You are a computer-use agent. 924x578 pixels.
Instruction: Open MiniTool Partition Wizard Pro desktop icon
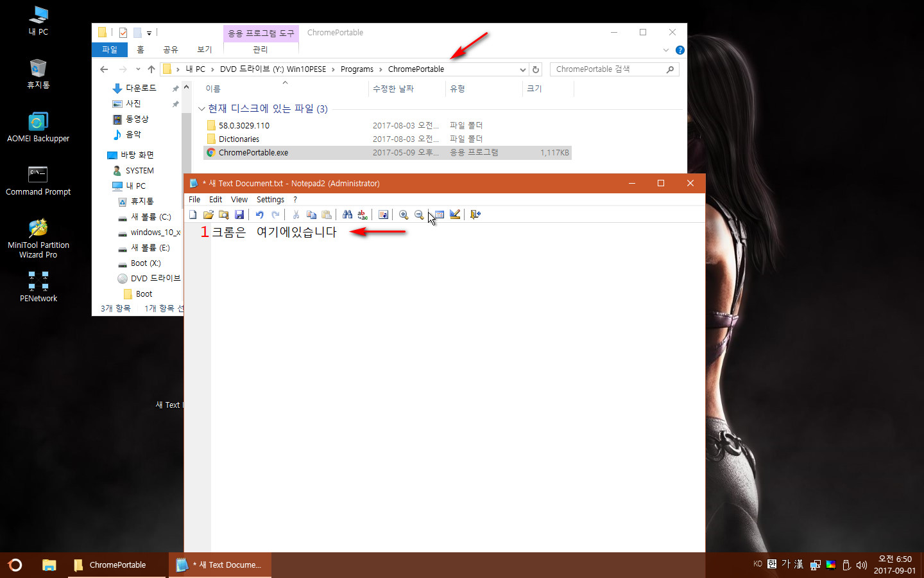point(38,238)
